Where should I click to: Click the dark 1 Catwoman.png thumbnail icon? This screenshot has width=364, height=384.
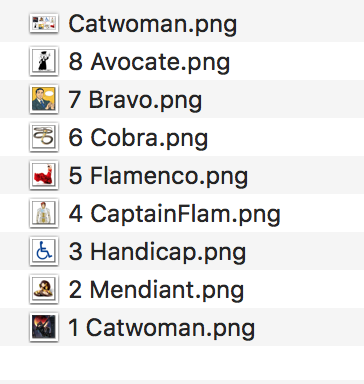(44, 327)
